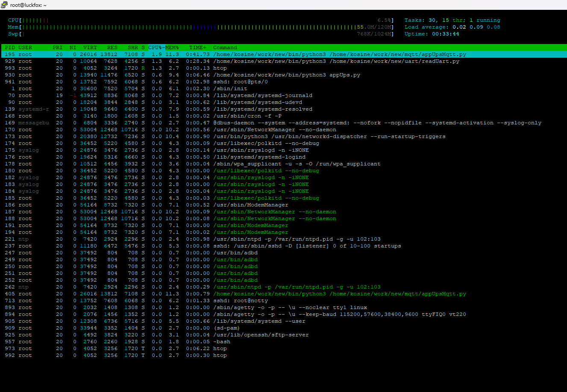This screenshot has width=567, height=392.
Task: Select the agetty tty1 linux process
Action: tap(283, 307)
